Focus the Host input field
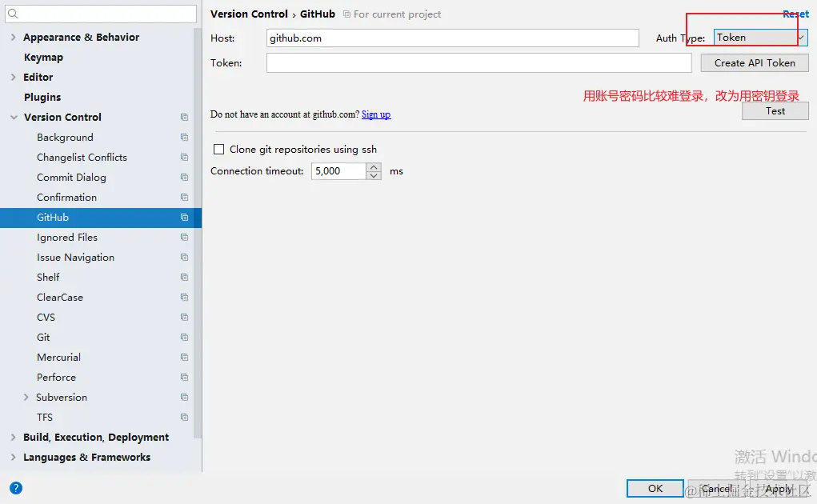This screenshot has height=504, width=817. pos(452,38)
